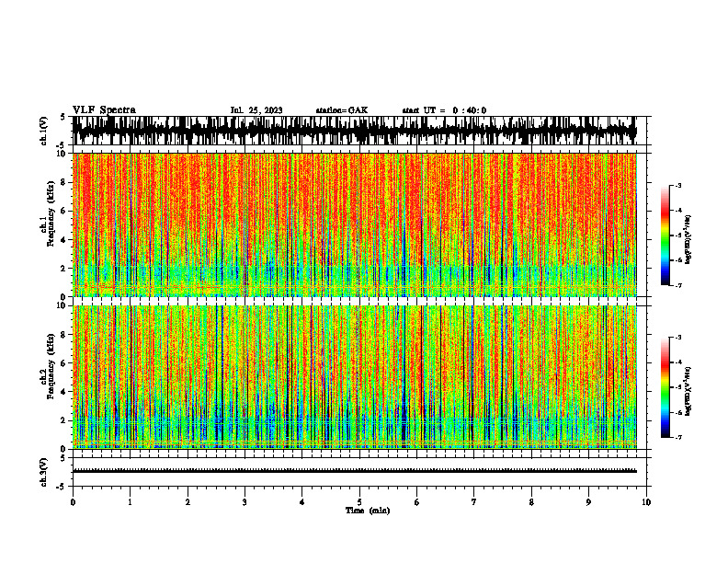
Task: Click the '6' kHz tick on ch.2 spectrogram
Action: 64,363
